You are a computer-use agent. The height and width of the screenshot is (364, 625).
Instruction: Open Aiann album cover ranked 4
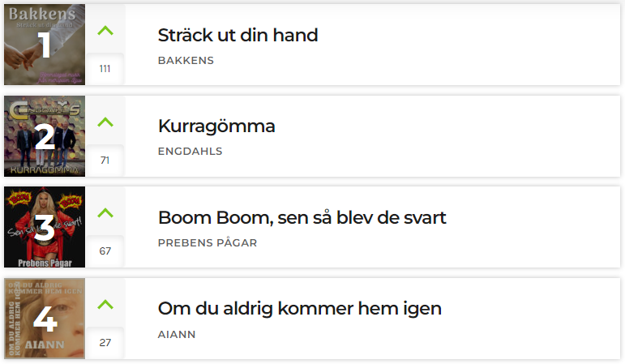[45, 319]
